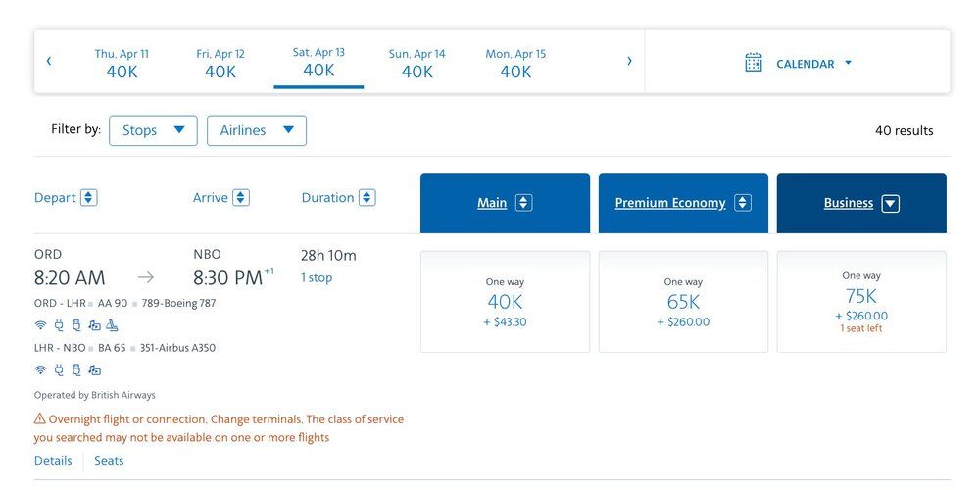Open the calendar icon view

pos(754,63)
